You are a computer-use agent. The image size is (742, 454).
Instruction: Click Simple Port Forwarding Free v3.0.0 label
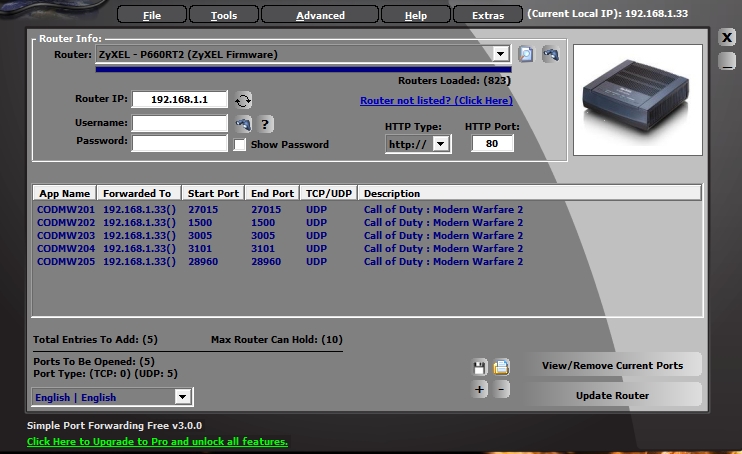(x=114, y=425)
